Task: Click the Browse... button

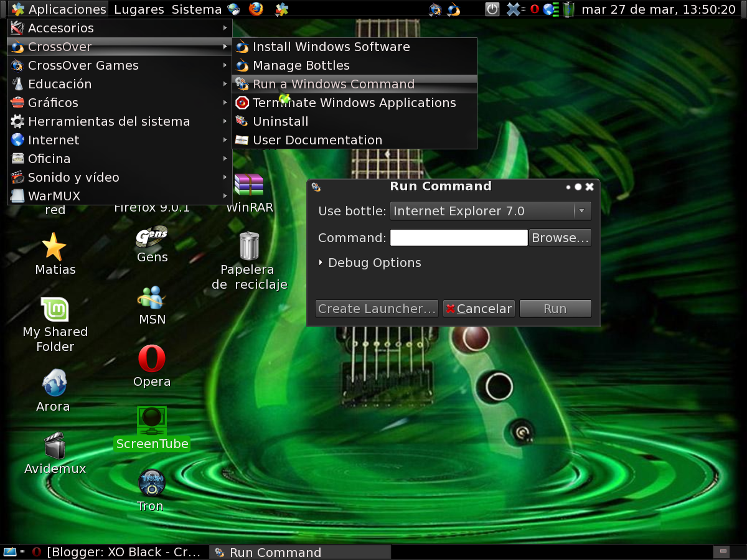Action: pos(560,238)
